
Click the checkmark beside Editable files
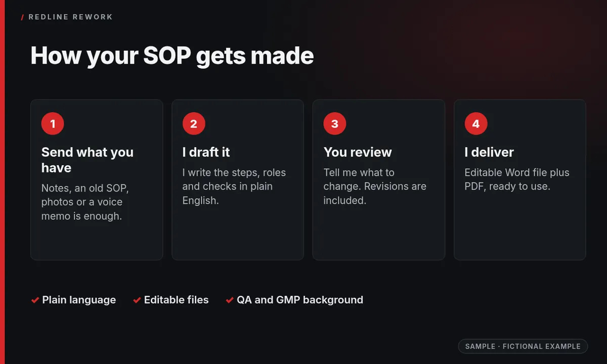(137, 300)
